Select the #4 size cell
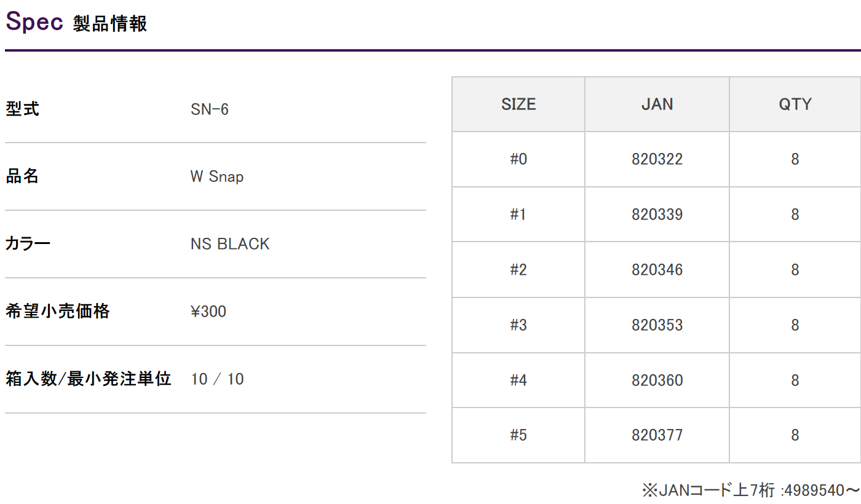 coord(518,380)
